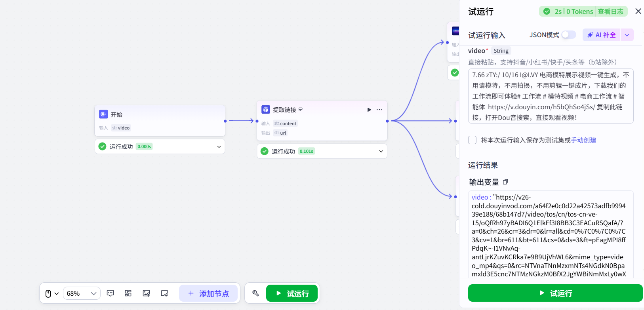Click the comment icon in bottom toolbar

pyautogui.click(x=111, y=293)
